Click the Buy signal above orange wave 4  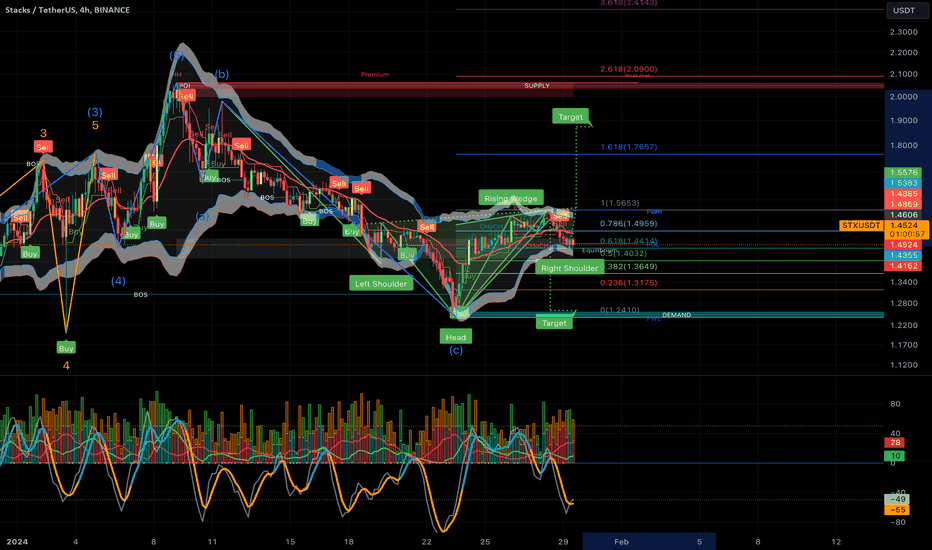click(66, 348)
